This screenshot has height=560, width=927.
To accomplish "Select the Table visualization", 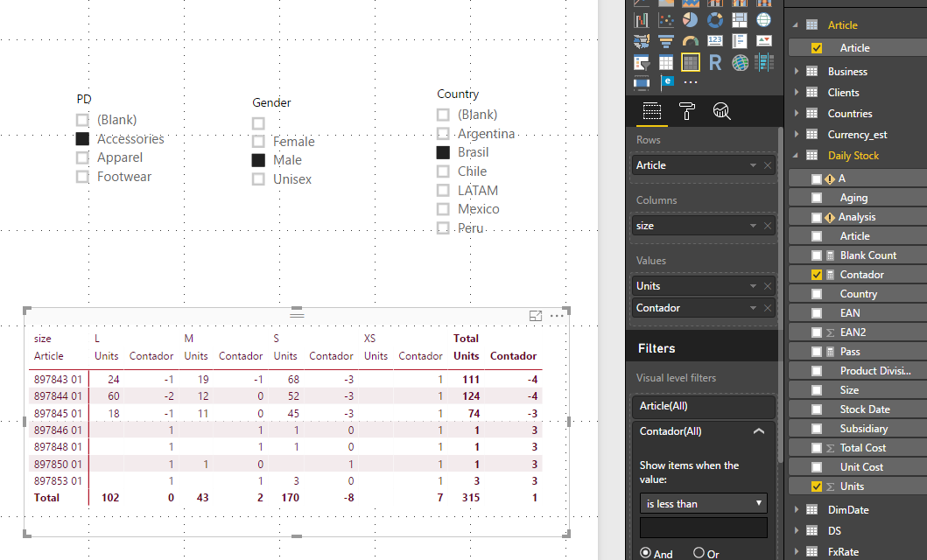I will [x=666, y=63].
